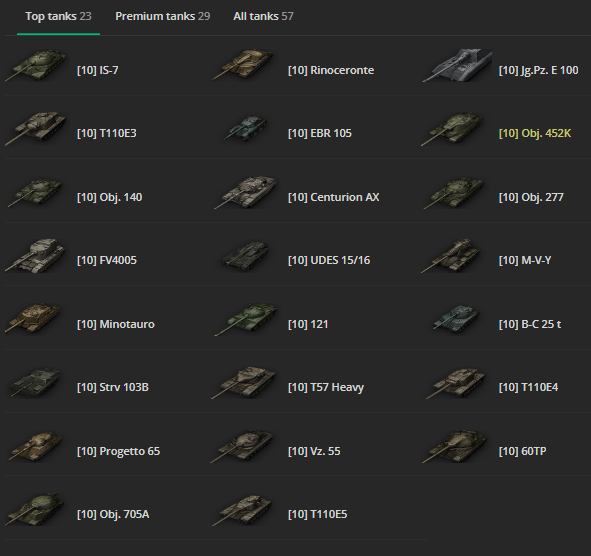Select the Progetto 65 name link
This screenshot has height=556, width=591.
pyautogui.click(x=118, y=451)
